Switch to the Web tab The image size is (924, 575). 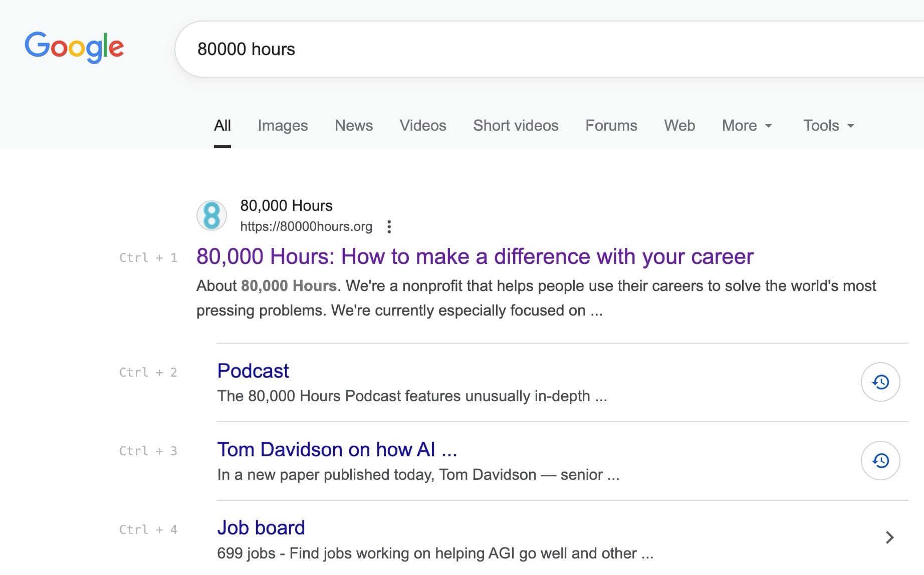coord(679,125)
